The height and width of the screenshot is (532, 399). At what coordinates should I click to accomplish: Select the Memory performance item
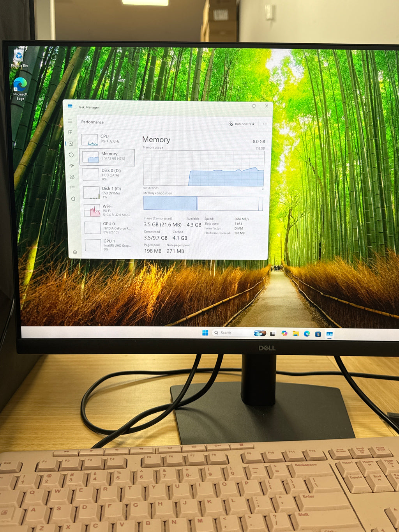(x=107, y=157)
